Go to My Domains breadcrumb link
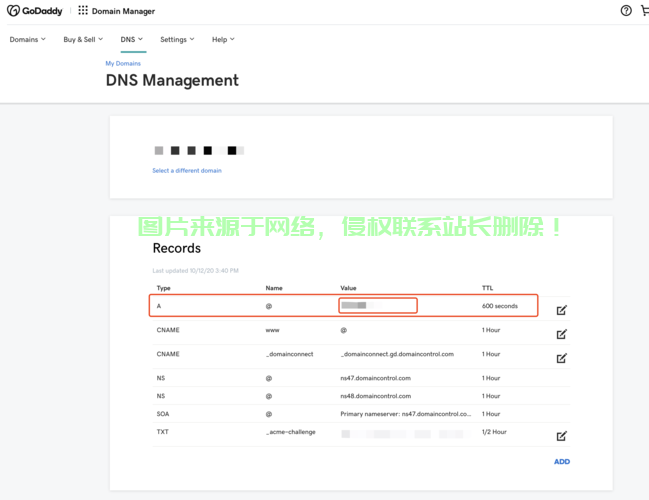649x500 pixels. click(x=123, y=63)
